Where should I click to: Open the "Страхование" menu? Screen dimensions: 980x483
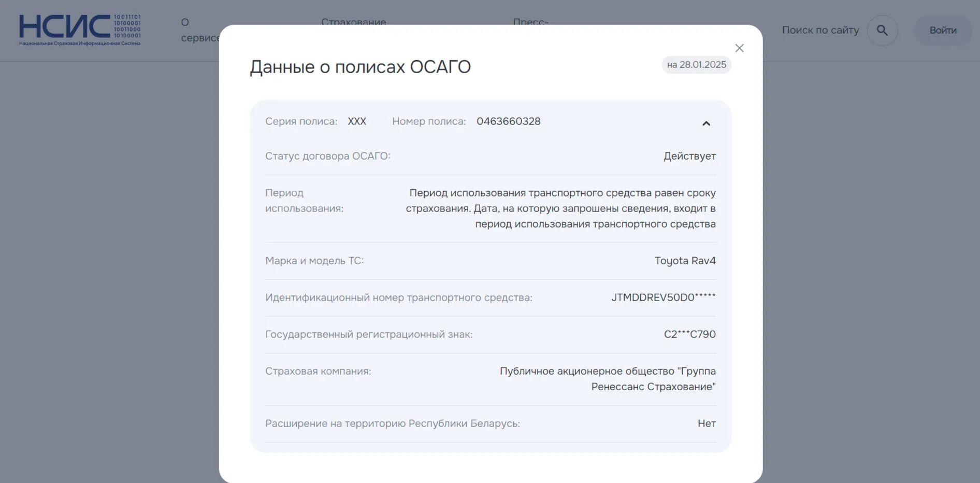click(354, 22)
